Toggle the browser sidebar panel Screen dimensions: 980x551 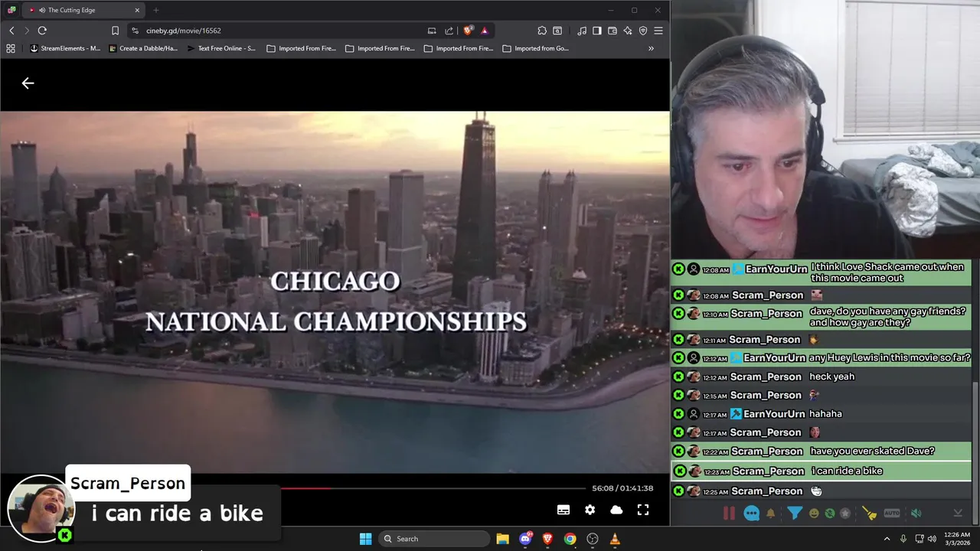(x=597, y=31)
